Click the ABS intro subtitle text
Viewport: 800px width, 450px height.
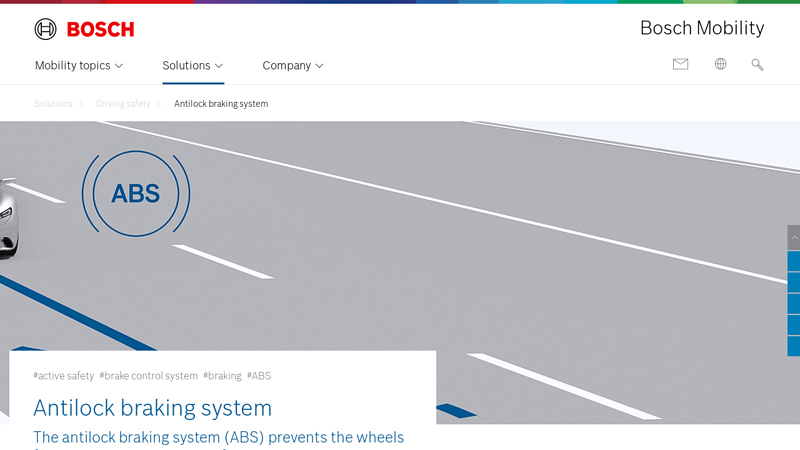pyautogui.click(x=218, y=438)
